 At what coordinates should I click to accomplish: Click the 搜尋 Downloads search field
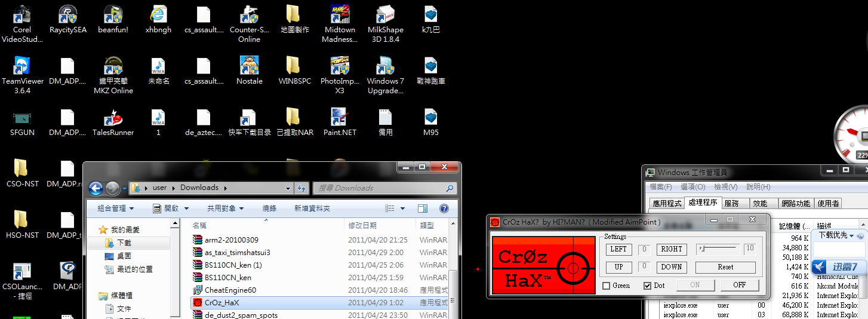point(385,188)
